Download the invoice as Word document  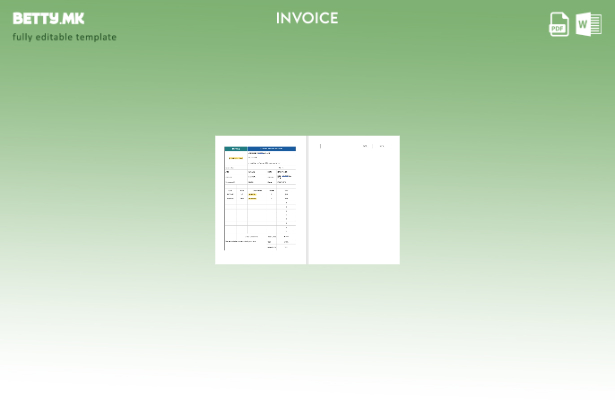click(589, 24)
